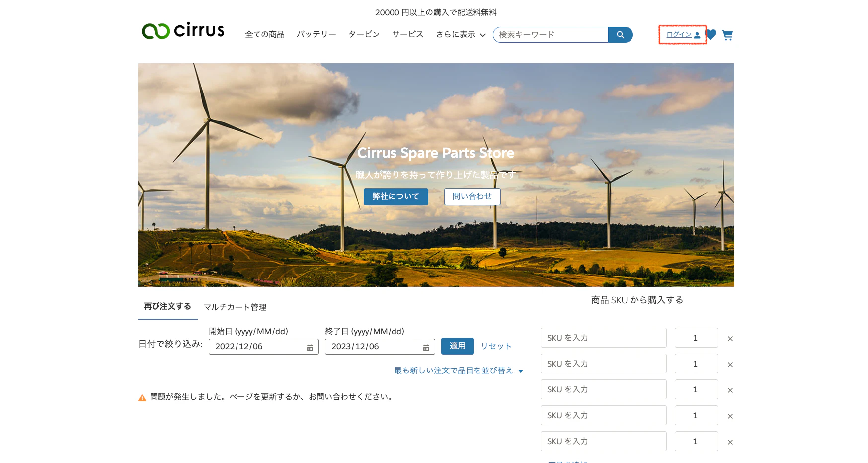Viewport: 868px width, 463px height.
Task: Click the リセット link
Action: pyautogui.click(x=496, y=346)
